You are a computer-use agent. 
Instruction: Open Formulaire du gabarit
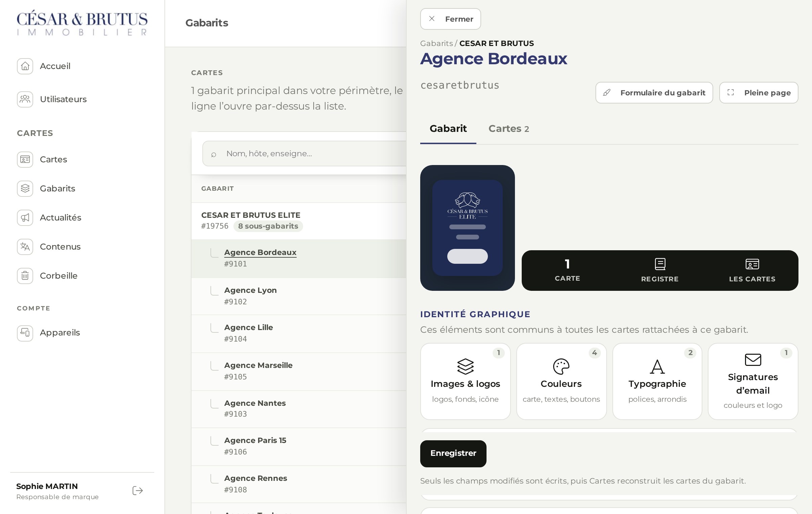(654, 93)
